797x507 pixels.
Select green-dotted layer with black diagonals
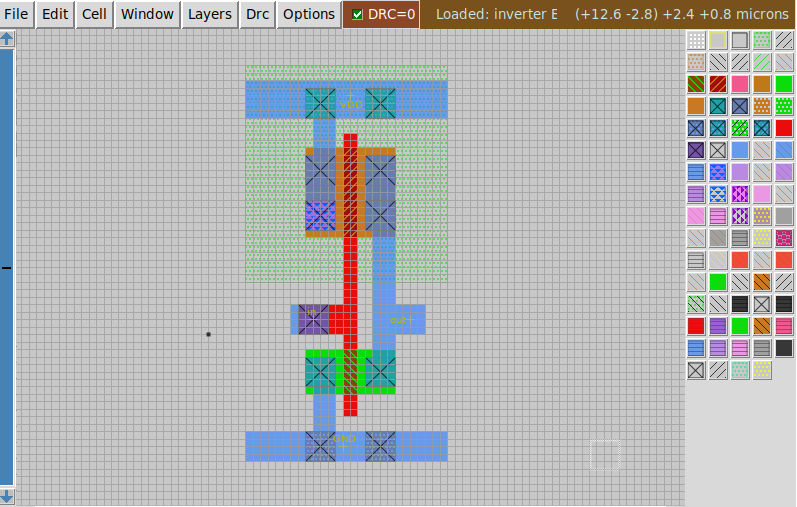tap(696, 304)
